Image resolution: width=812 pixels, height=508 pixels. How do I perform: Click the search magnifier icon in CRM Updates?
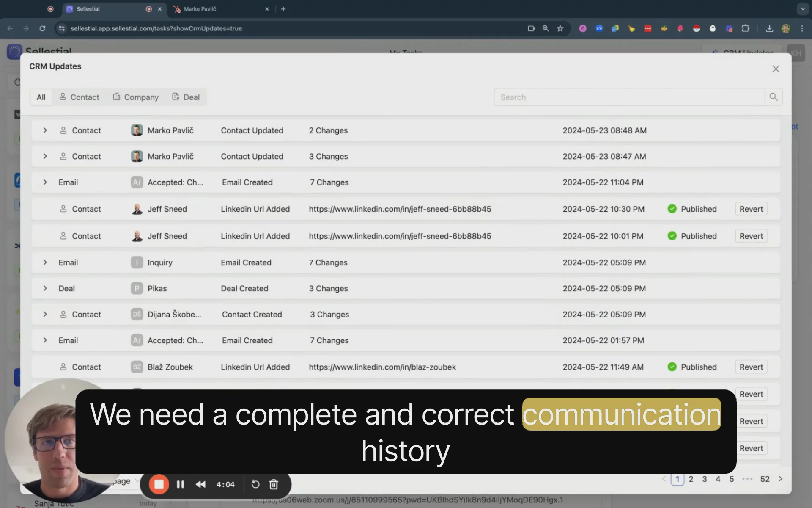[x=773, y=97]
